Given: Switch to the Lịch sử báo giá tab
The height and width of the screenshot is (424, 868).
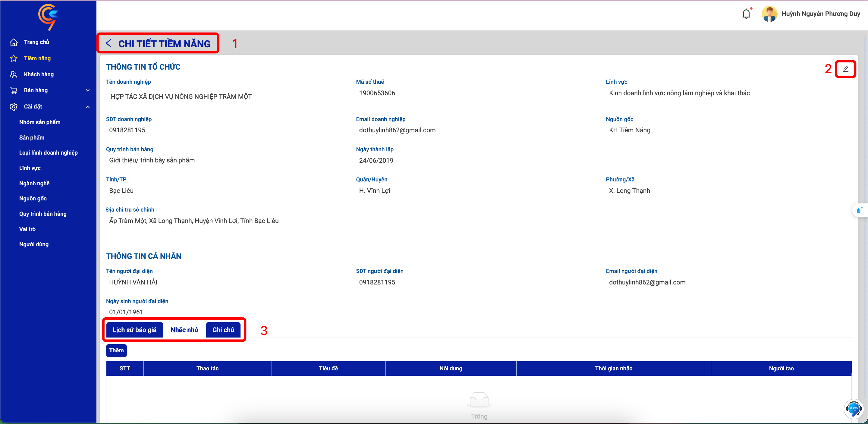Looking at the screenshot, I should coord(134,330).
